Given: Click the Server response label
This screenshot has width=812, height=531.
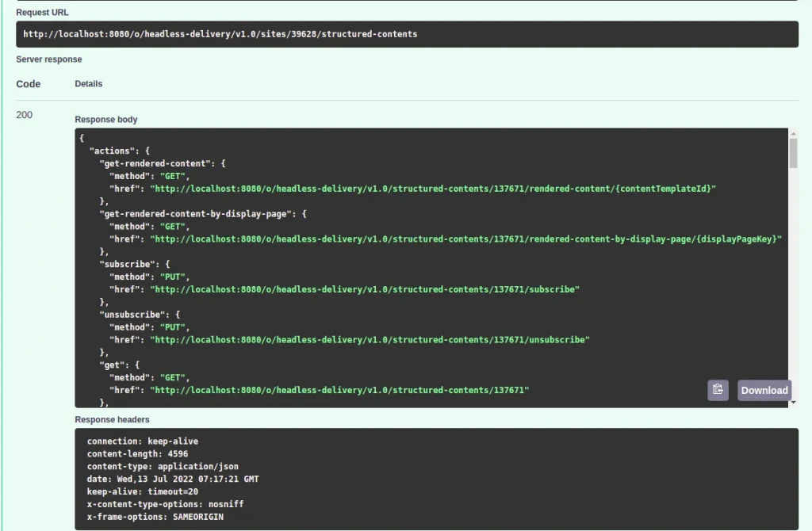Looking at the screenshot, I should click(48, 59).
